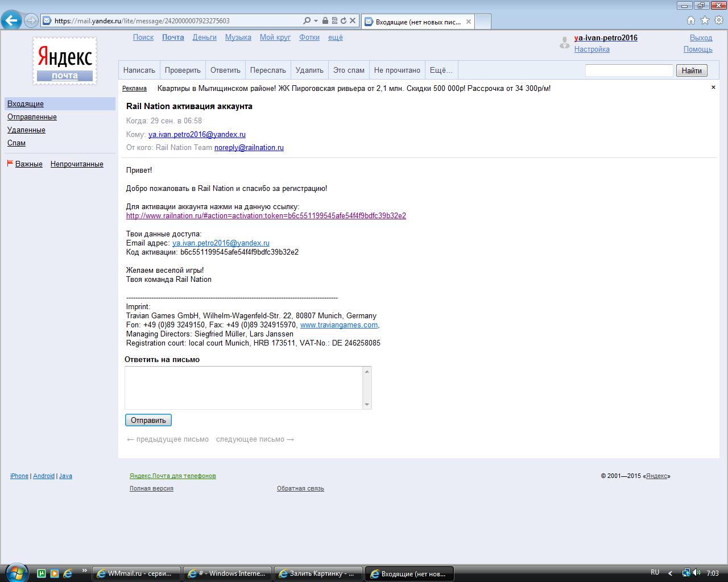Close the Входящие browser tab
The image size is (728, 582).
point(469,22)
